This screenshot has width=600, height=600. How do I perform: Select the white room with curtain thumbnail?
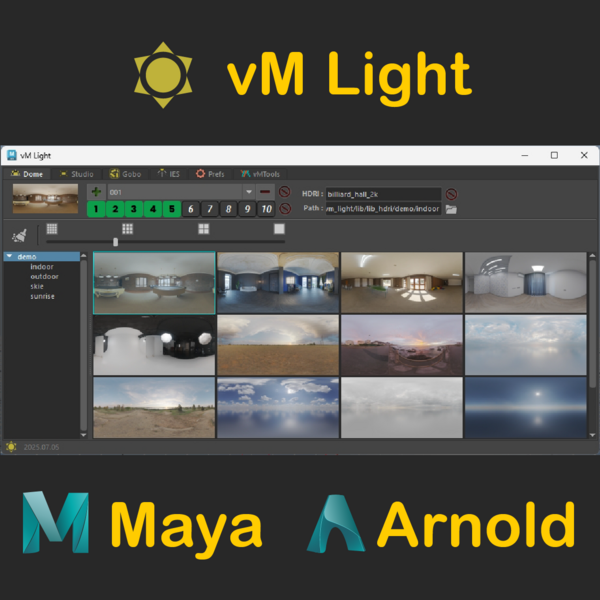(x=526, y=283)
